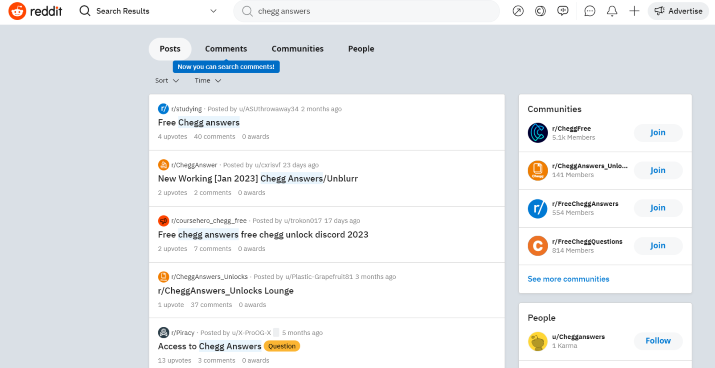
Task: Open u/Chegganswers profile link
Action: [x=578, y=337]
